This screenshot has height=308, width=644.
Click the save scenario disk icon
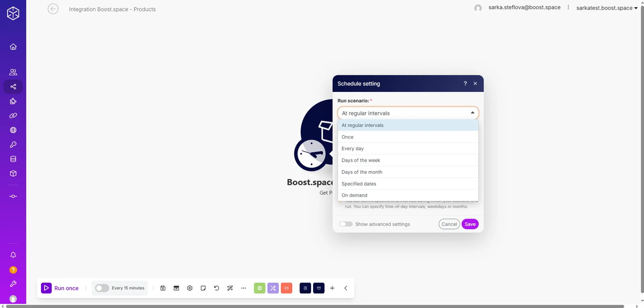(163, 288)
